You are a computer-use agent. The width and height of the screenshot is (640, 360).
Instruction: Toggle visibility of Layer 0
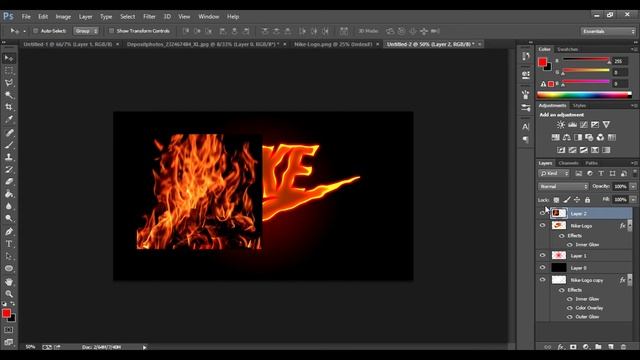coord(542,268)
